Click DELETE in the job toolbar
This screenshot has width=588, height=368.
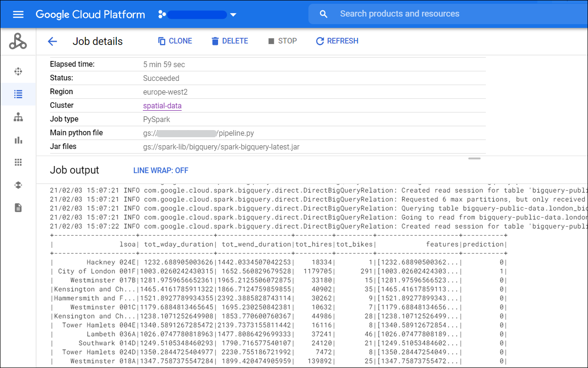[229, 41]
